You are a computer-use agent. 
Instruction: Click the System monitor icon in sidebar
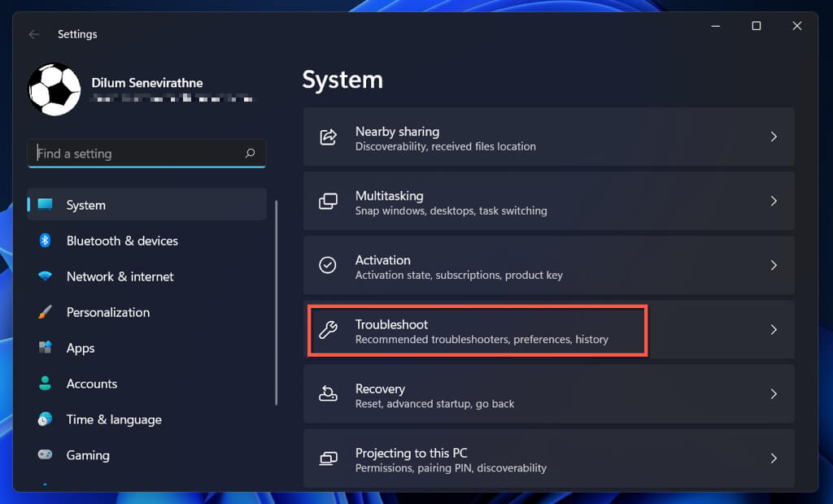46,204
